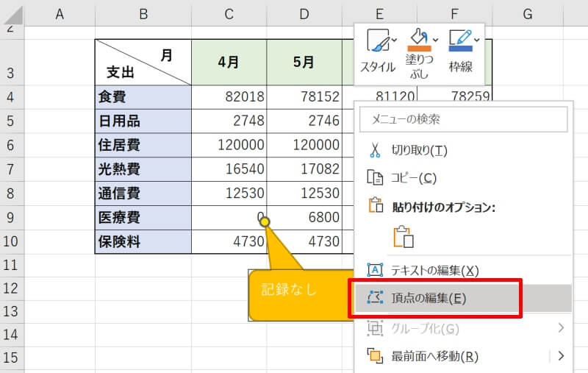Select row 9 header

point(12,217)
